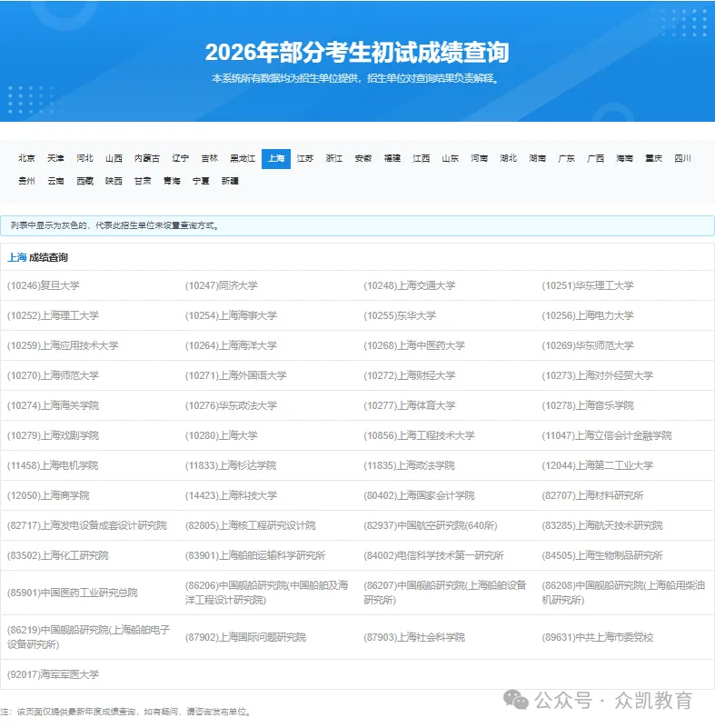The width and height of the screenshot is (715, 728).
Task: Switch to the 河北 tab
Action: (x=84, y=158)
